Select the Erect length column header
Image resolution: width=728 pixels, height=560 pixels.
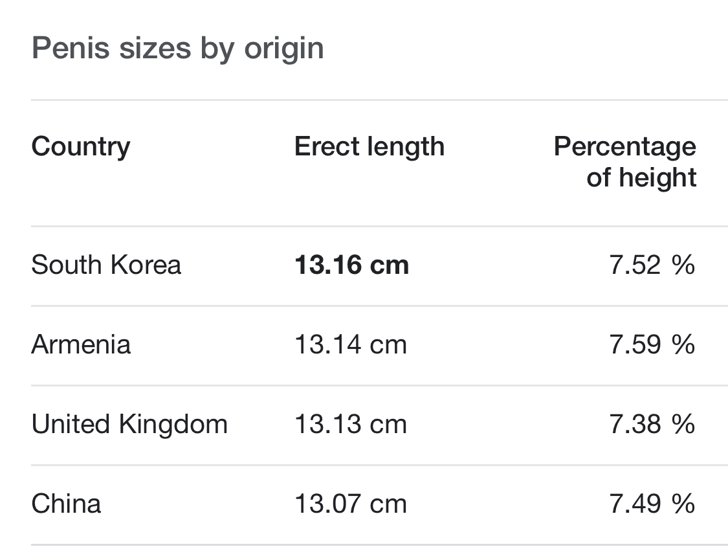pos(370,146)
